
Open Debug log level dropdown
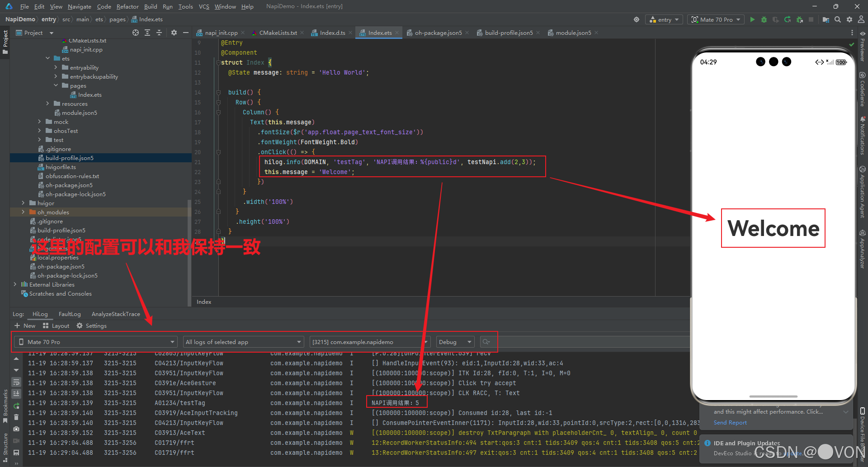click(x=455, y=342)
